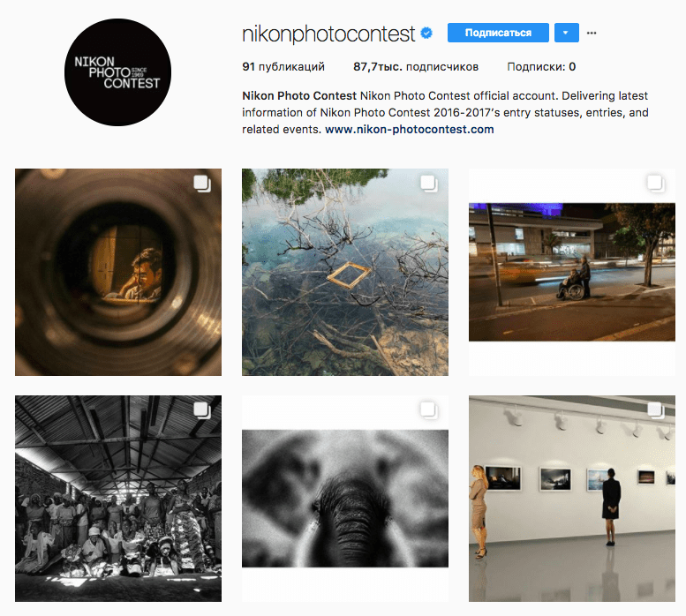Open the night street wheelchair photo
Screen dimensions: 686x616
point(572,272)
